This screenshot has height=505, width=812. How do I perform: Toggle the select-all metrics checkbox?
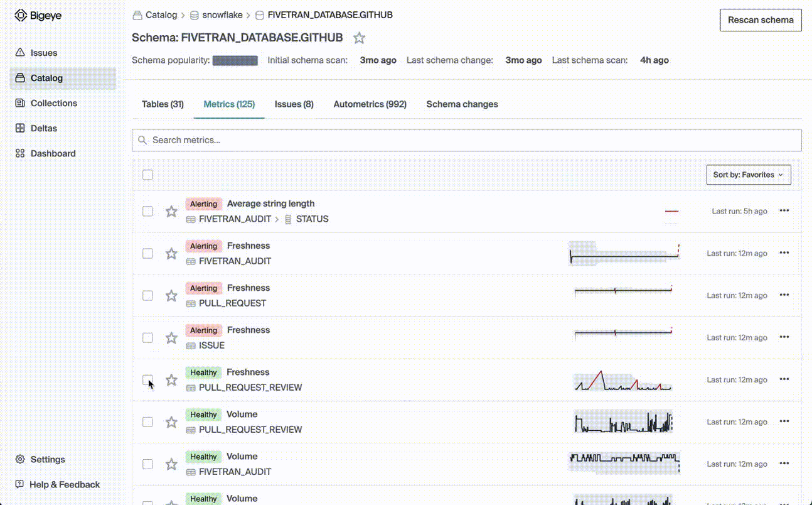(147, 175)
